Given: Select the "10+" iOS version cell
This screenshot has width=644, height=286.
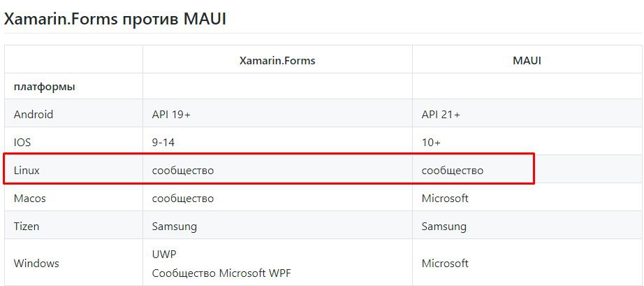Looking at the screenshot, I should click(431, 143).
